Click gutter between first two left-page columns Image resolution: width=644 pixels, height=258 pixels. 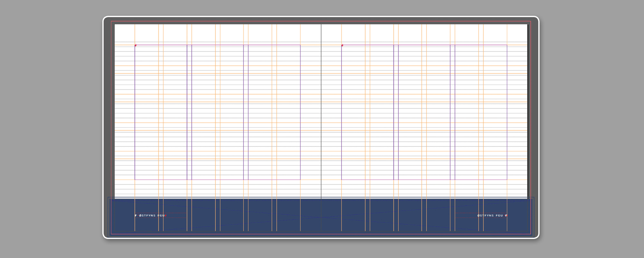(189, 112)
